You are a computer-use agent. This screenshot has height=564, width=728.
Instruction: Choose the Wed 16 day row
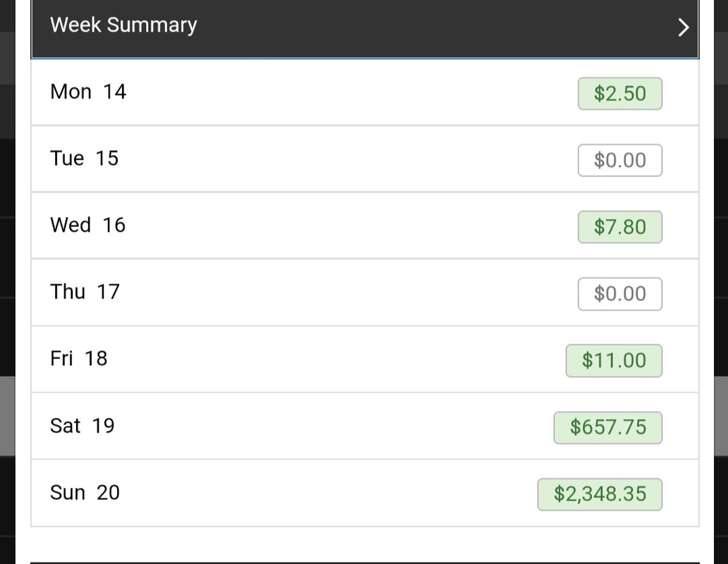coord(365,226)
